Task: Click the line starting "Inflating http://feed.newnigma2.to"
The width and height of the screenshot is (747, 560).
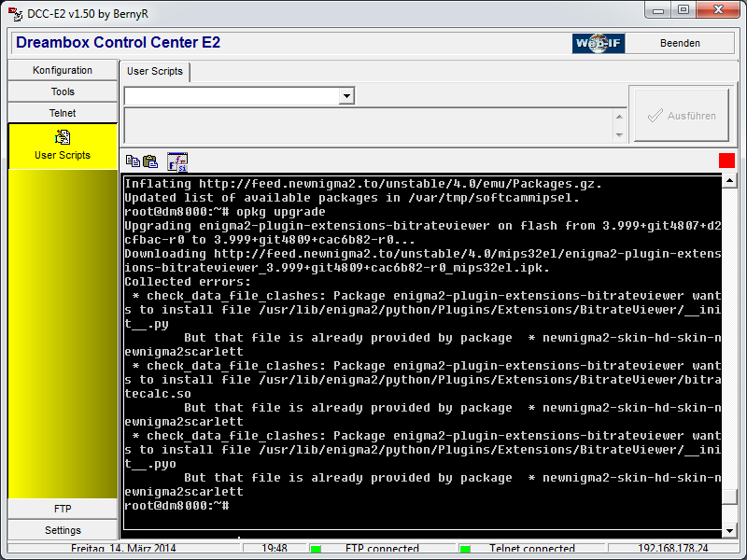Action: click(363, 184)
